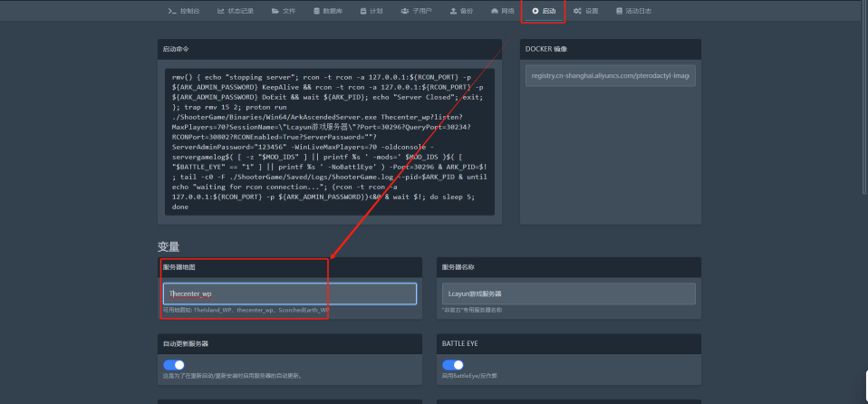Open the 设置 tab
Image resolution: width=868 pixels, height=404 pixels.
pos(585,11)
